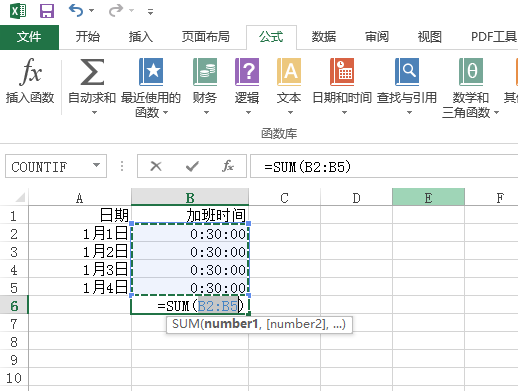518x391 pixels.
Task: Select column D header
Action: 356,198
